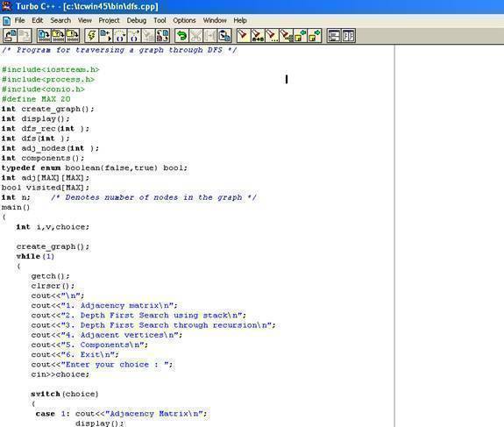Open the Project menu

pos(109,20)
